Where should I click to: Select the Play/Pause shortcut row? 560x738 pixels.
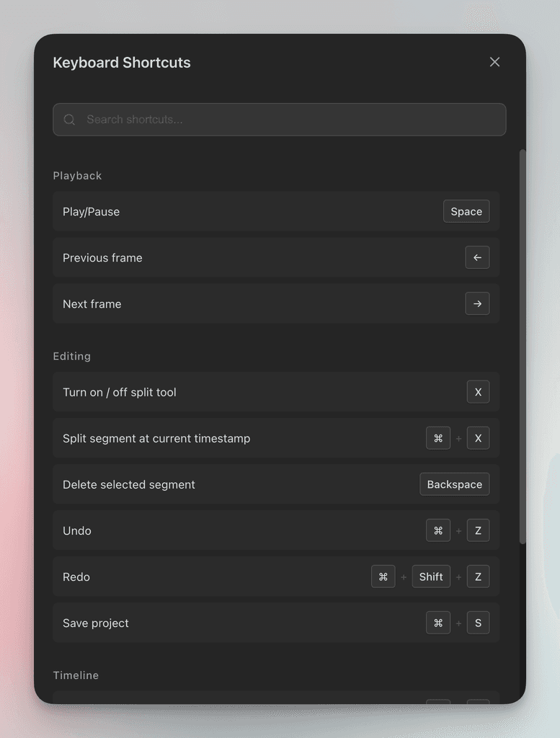point(245,211)
